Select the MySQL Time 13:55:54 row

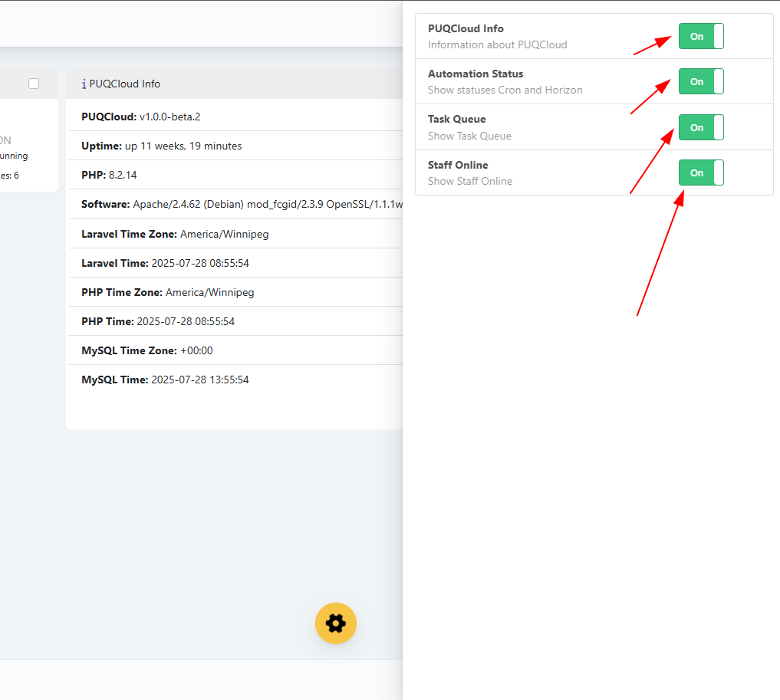pos(235,380)
